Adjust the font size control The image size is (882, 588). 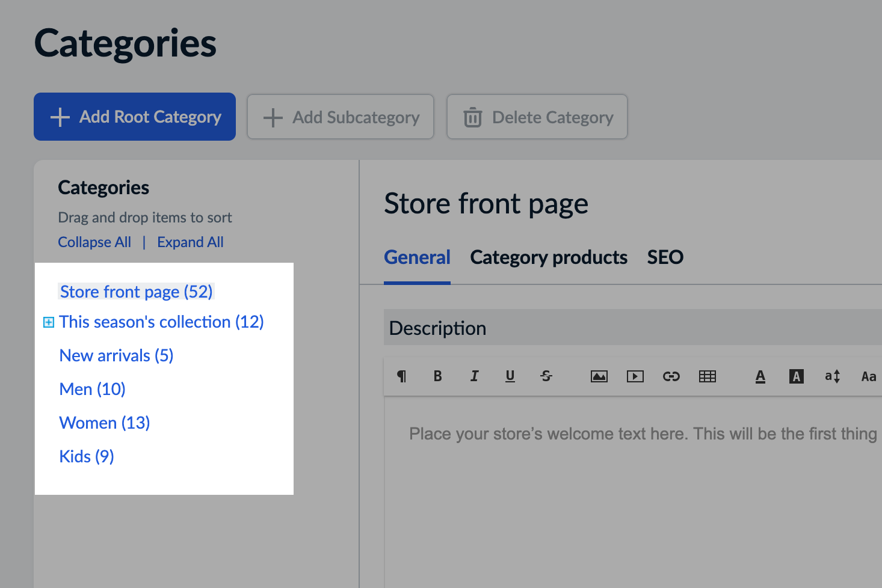coord(833,376)
